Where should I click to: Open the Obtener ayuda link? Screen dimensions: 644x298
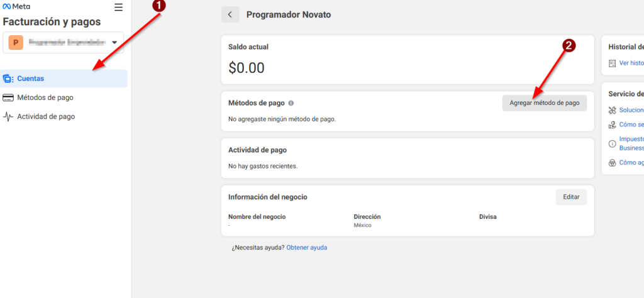pos(306,248)
